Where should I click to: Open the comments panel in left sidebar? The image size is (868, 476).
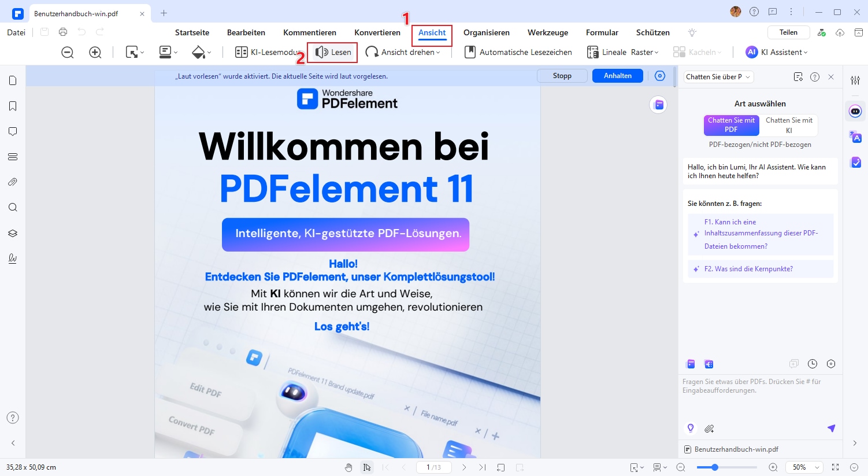pyautogui.click(x=13, y=131)
